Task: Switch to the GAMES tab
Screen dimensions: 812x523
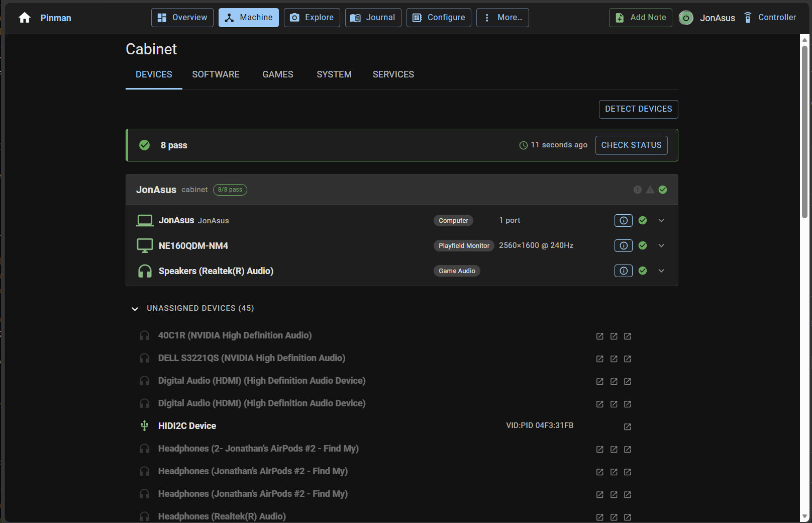Action: (278, 74)
